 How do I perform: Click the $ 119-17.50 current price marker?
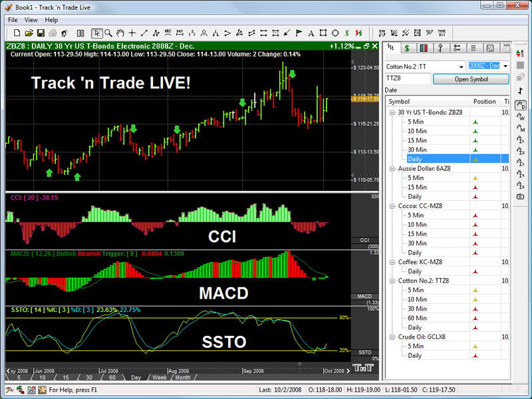point(365,98)
